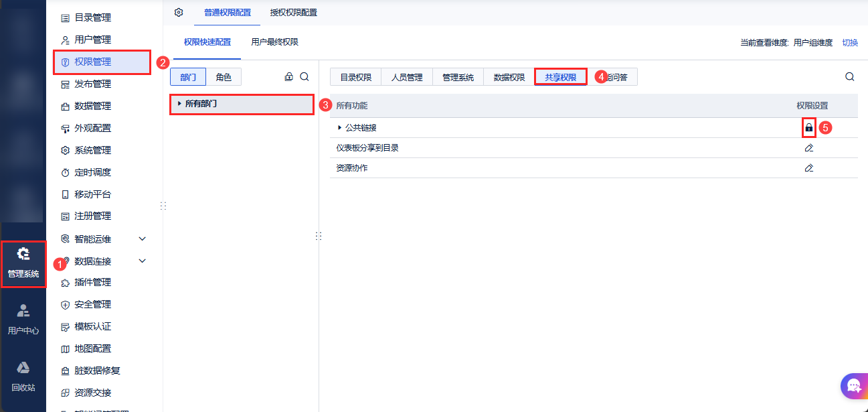Open 安全管理 entry
868x412 pixels.
click(92, 304)
